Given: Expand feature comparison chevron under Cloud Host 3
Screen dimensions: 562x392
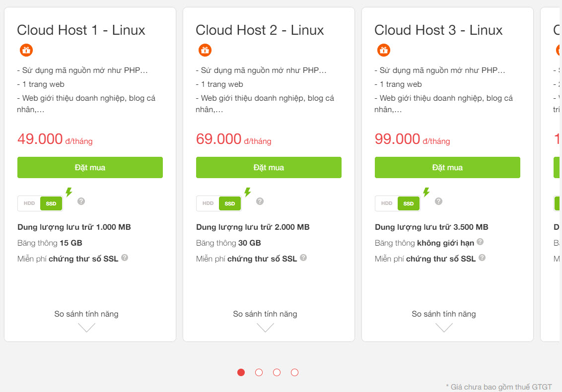Looking at the screenshot, I should [x=444, y=327].
